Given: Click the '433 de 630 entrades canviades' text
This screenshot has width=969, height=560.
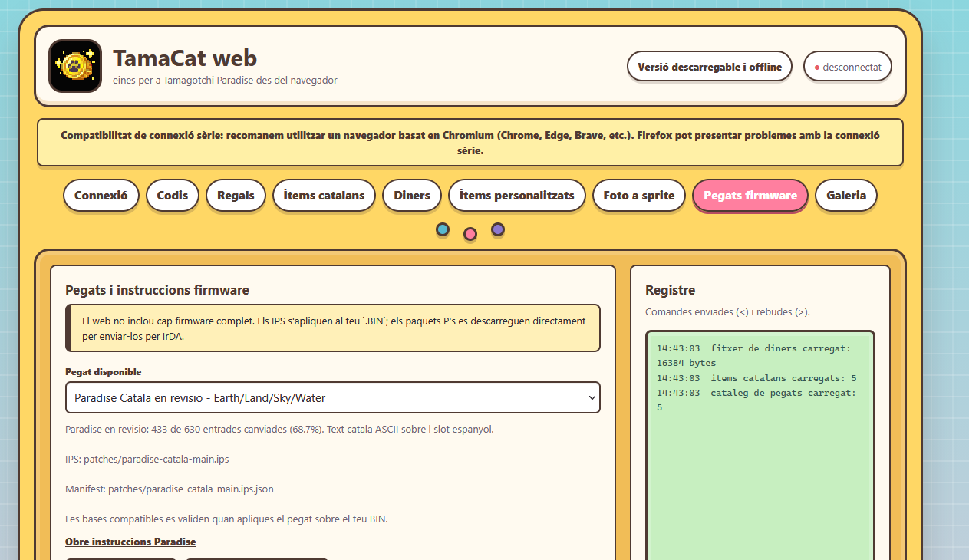Looking at the screenshot, I should [x=214, y=429].
